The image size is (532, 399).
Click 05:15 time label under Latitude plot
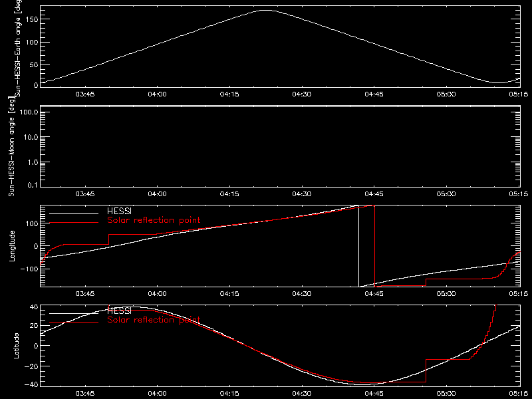pos(519,394)
